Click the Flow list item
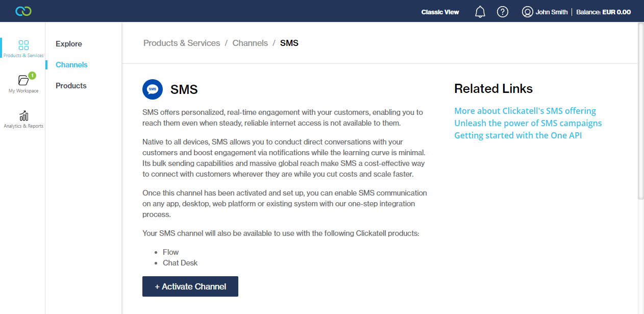This screenshot has height=314, width=644. coord(171,252)
